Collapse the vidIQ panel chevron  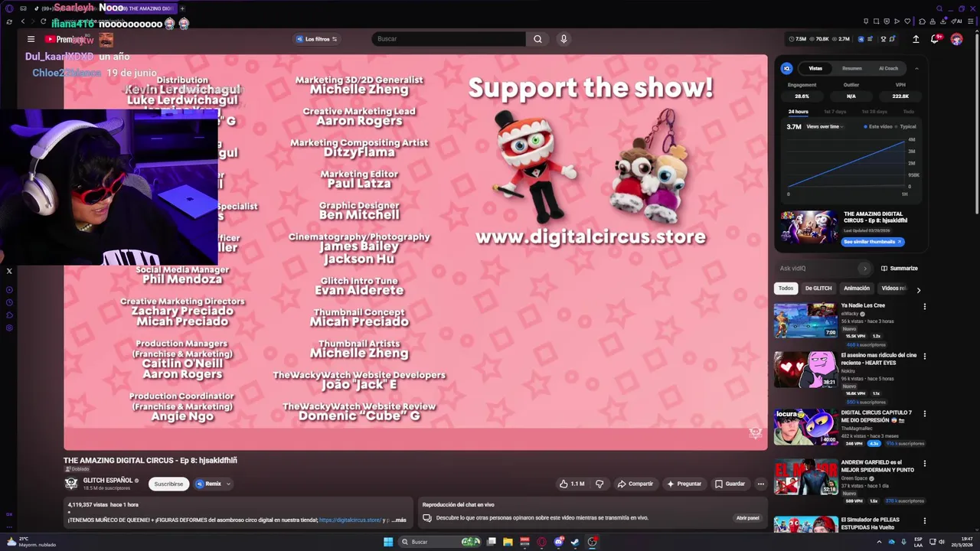click(916, 68)
